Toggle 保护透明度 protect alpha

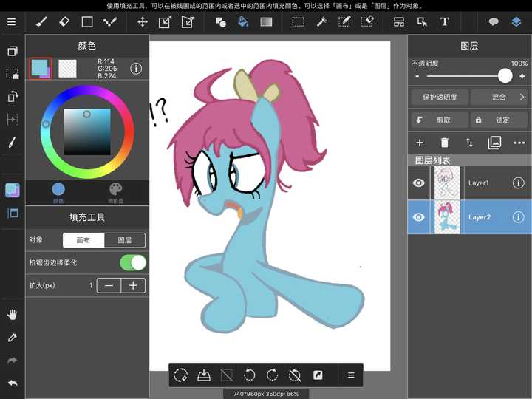click(440, 98)
